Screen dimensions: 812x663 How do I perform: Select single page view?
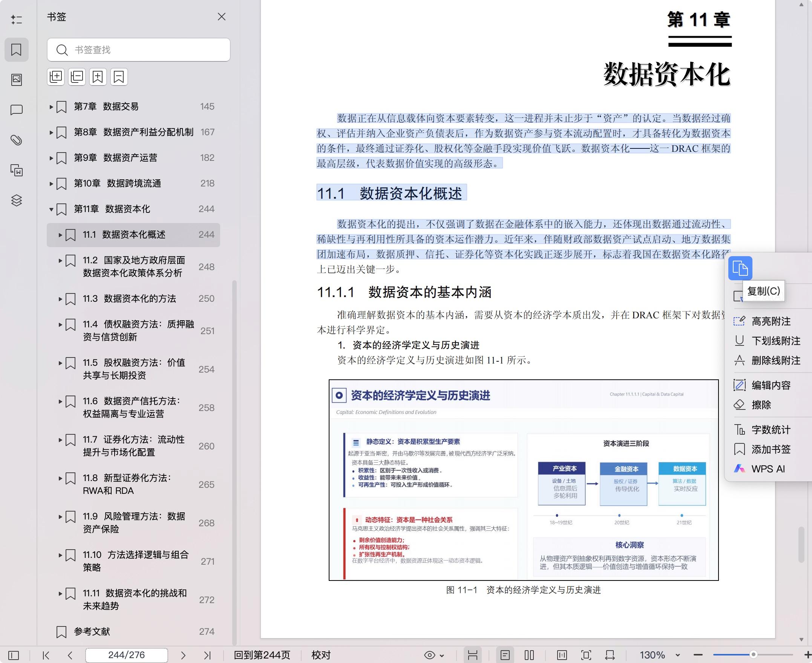pyautogui.click(x=505, y=655)
